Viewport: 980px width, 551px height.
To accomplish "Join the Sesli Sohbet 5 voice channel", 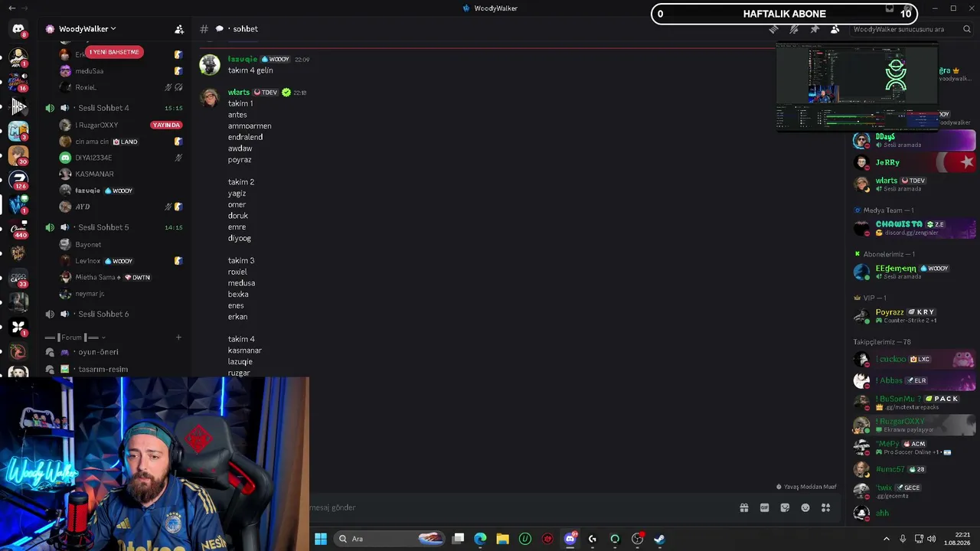I will tap(113, 227).
